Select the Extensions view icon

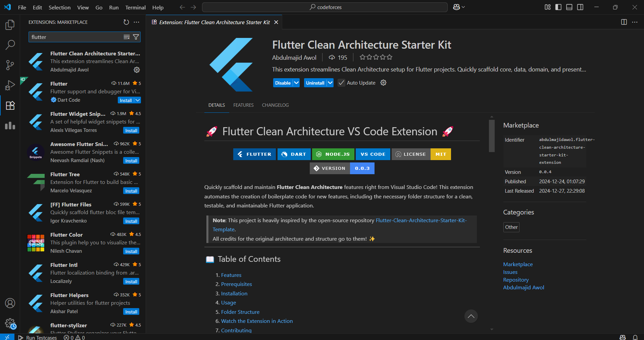tap(10, 105)
